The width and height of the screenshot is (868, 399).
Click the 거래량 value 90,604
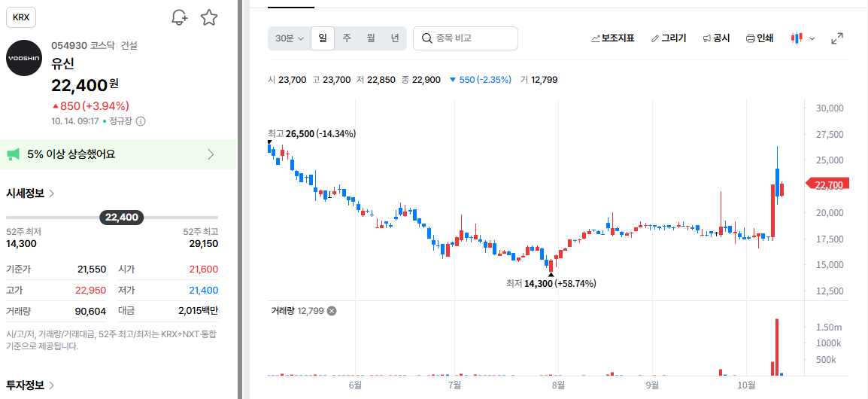tap(90, 312)
